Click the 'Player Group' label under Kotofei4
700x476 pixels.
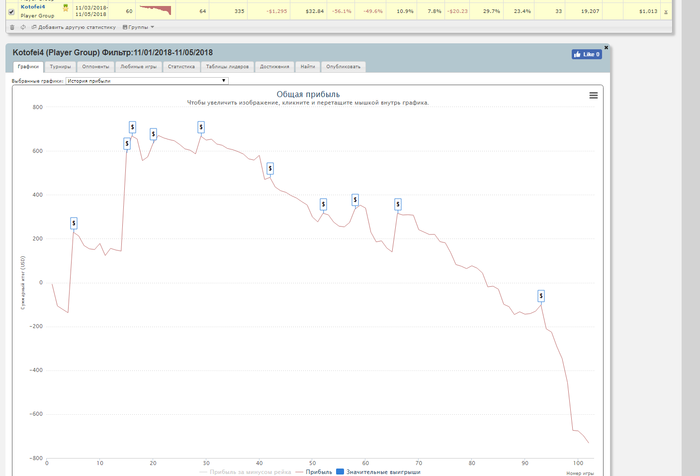[37, 16]
